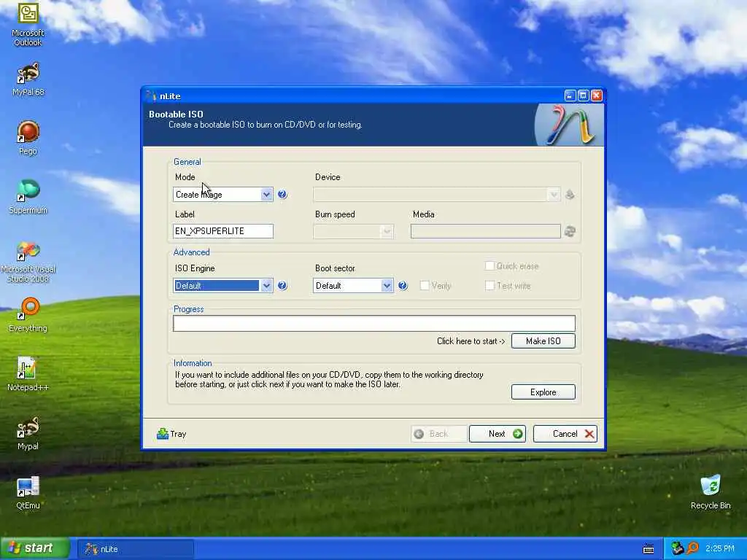The image size is (747, 560).
Task: Click the Label field EN_XPSUPERLITE
Action: (223, 231)
